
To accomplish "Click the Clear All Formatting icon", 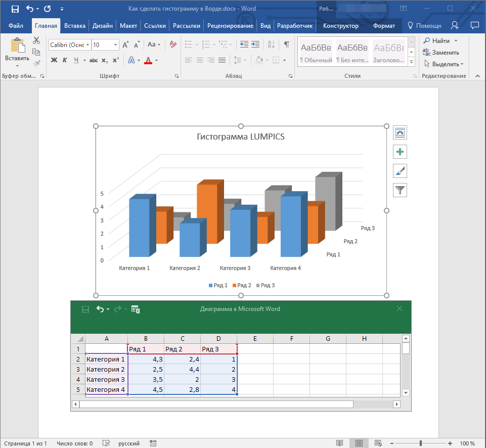I will pos(173,45).
